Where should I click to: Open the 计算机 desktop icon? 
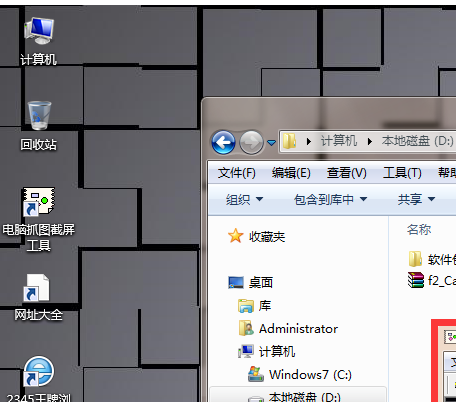tap(39, 31)
